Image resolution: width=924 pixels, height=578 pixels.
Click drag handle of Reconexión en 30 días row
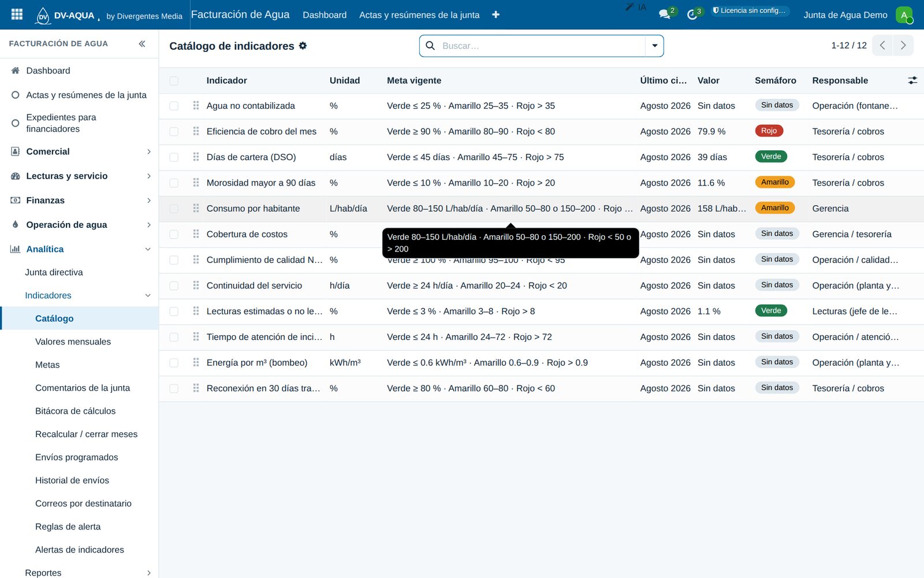click(196, 388)
